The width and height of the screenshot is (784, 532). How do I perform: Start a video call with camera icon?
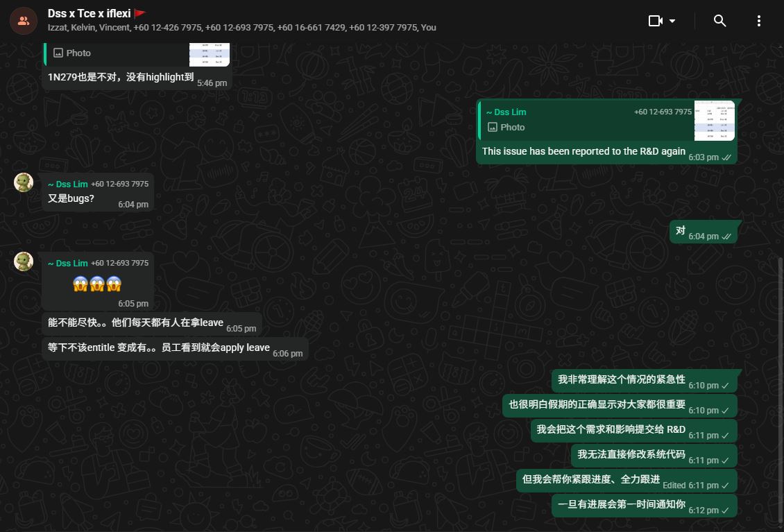(656, 21)
